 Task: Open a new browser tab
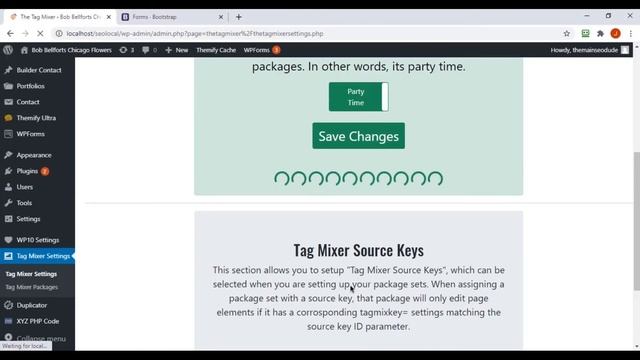tap(239, 17)
